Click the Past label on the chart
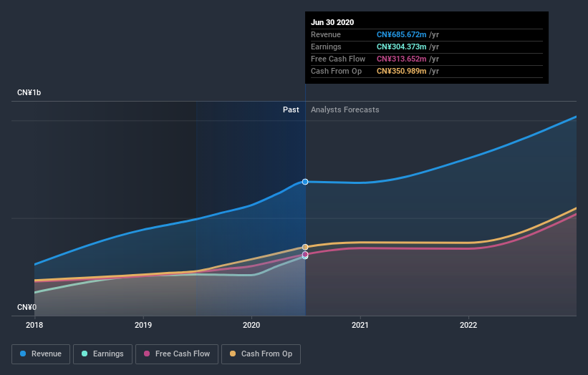 click(291, 109)
